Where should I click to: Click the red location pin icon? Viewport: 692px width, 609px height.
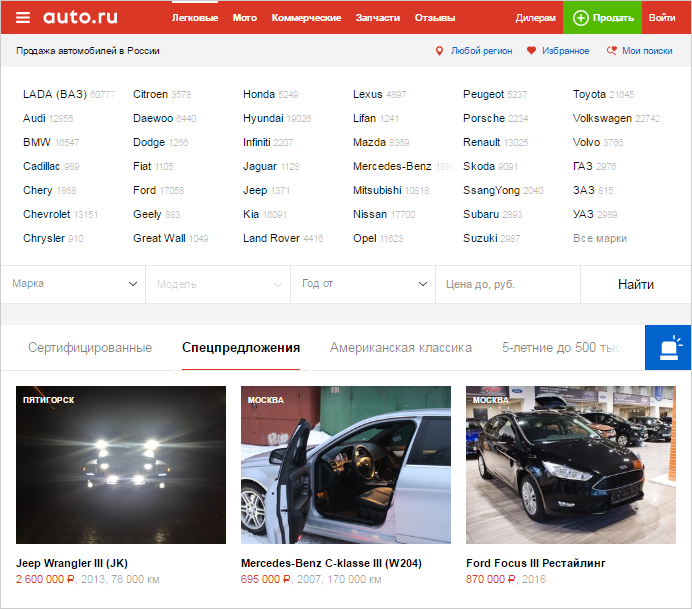[x=439, y=51]
